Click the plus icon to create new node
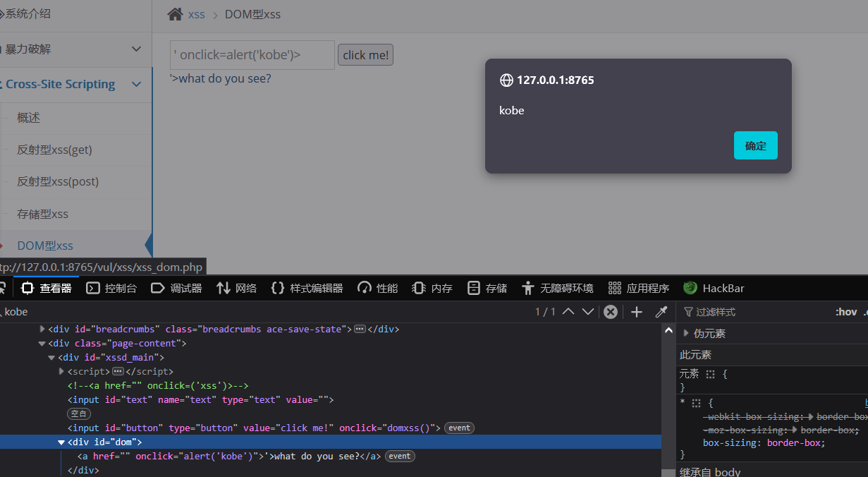This screenshot has width=868, height=477. [637, 312]
